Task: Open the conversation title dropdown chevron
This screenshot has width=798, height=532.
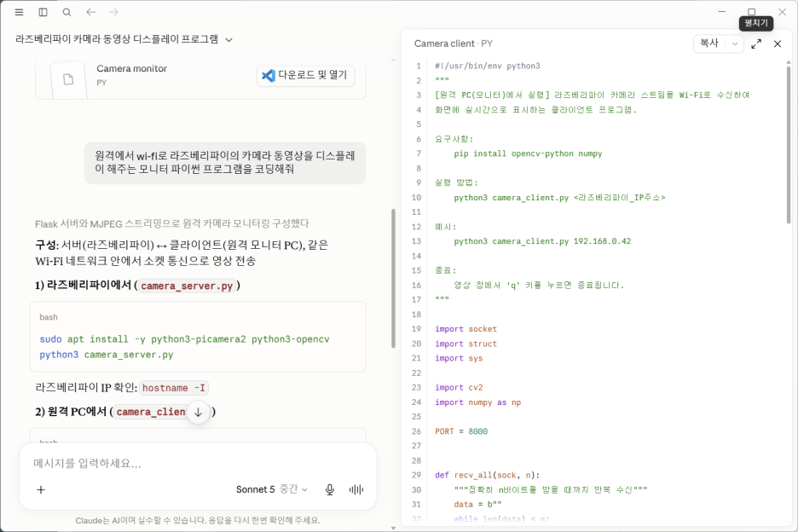Action: click(x=229, y=40)
